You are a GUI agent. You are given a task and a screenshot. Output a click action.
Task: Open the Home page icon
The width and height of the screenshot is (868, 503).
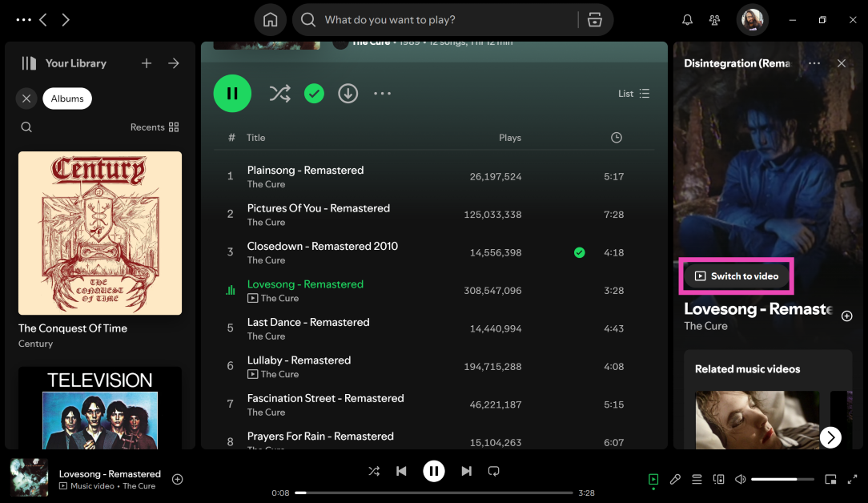pos(270,20)
